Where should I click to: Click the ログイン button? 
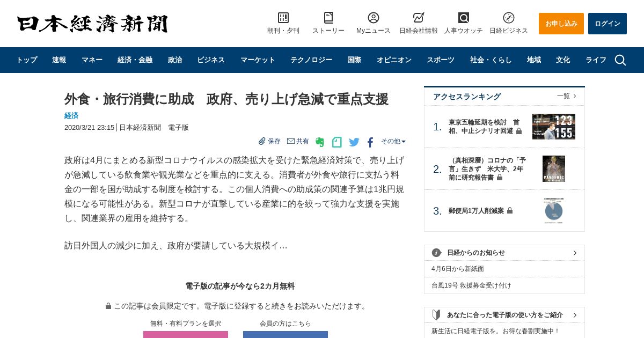[x=608, y=24]
